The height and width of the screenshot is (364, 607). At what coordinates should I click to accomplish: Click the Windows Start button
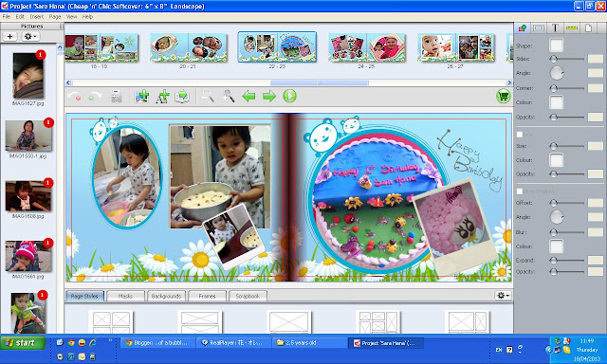pyautogui.click(x=23, y=343)
